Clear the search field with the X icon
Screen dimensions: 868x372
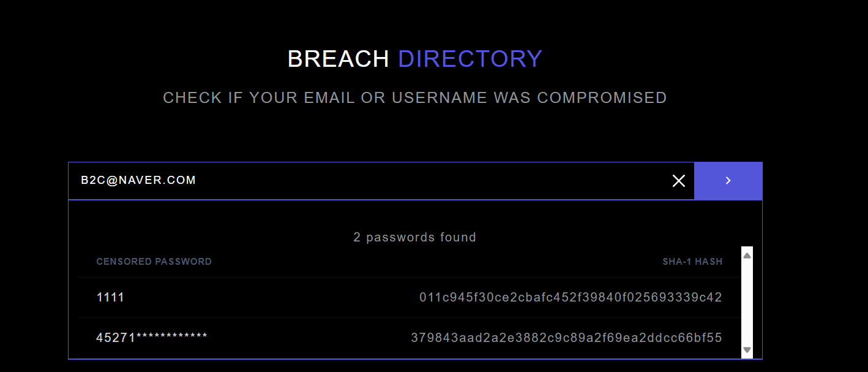click(678, 181)
